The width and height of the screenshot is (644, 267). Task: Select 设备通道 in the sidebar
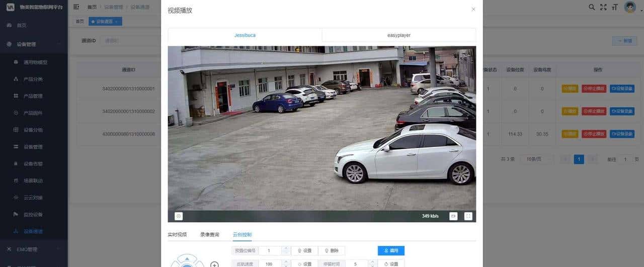(34, 231)
